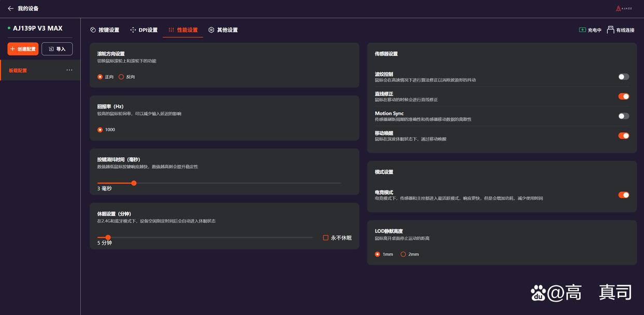
Task: Open the 其他设置 tab
Action: tap(223, 30)
